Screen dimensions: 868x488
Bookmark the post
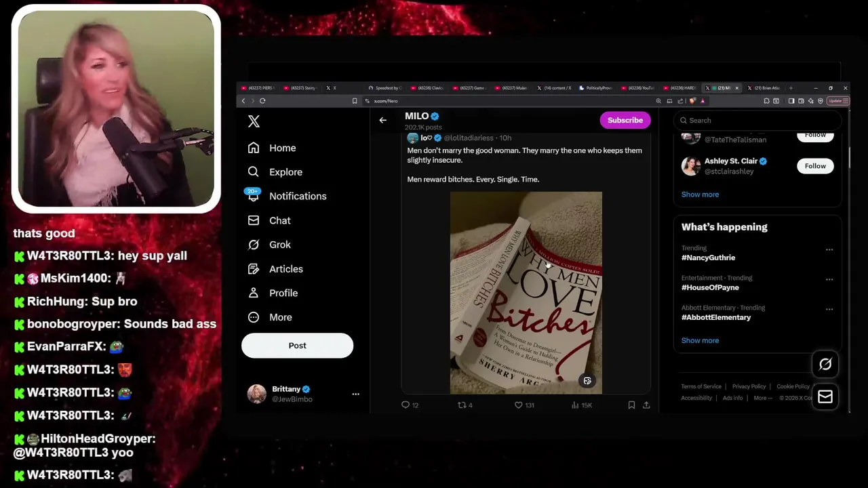click(631, 405)
